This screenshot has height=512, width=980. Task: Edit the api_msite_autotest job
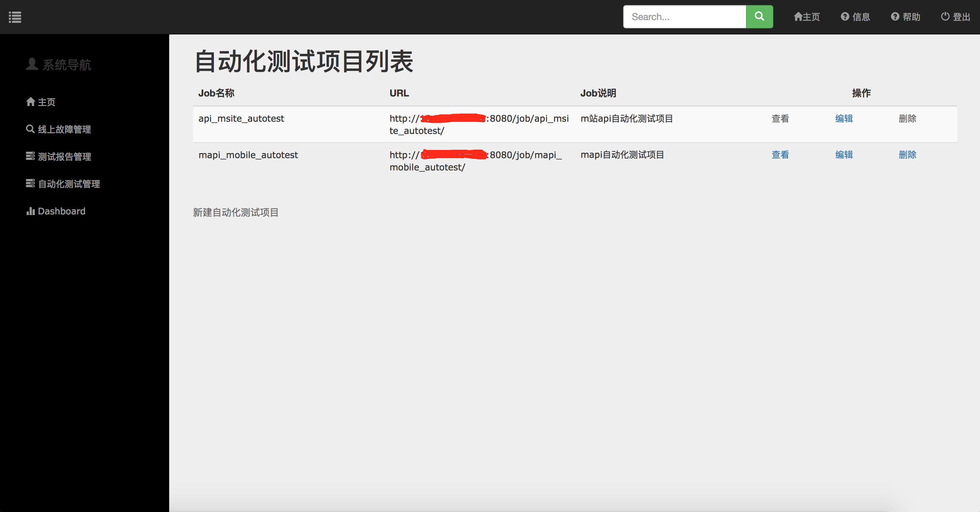pos(844,119)
